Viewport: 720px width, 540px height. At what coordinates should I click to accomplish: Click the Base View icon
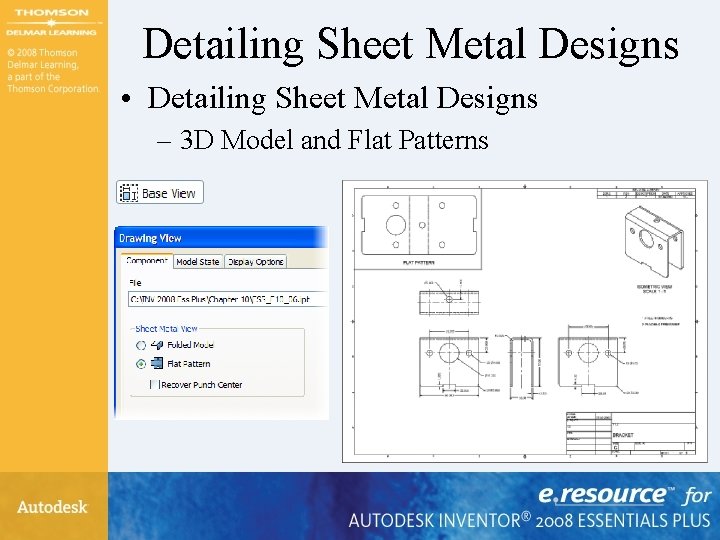point(129,193)
